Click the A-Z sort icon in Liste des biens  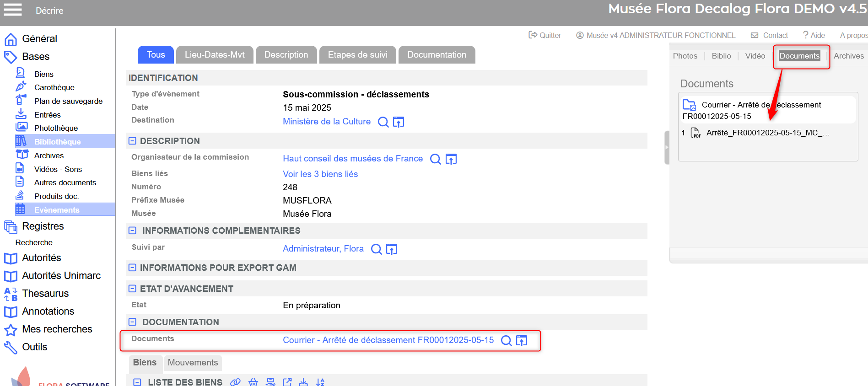point(320,382)
